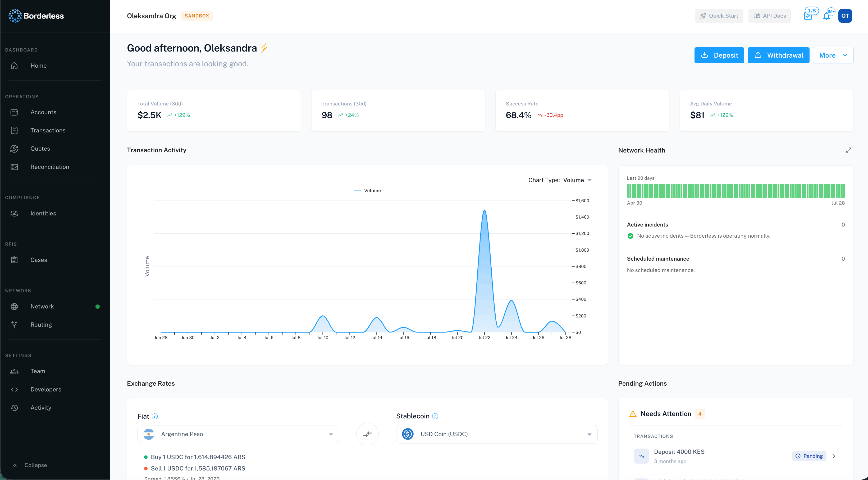Open Quotes in the sidebar

pyautogui.click(x=40, y=149)
